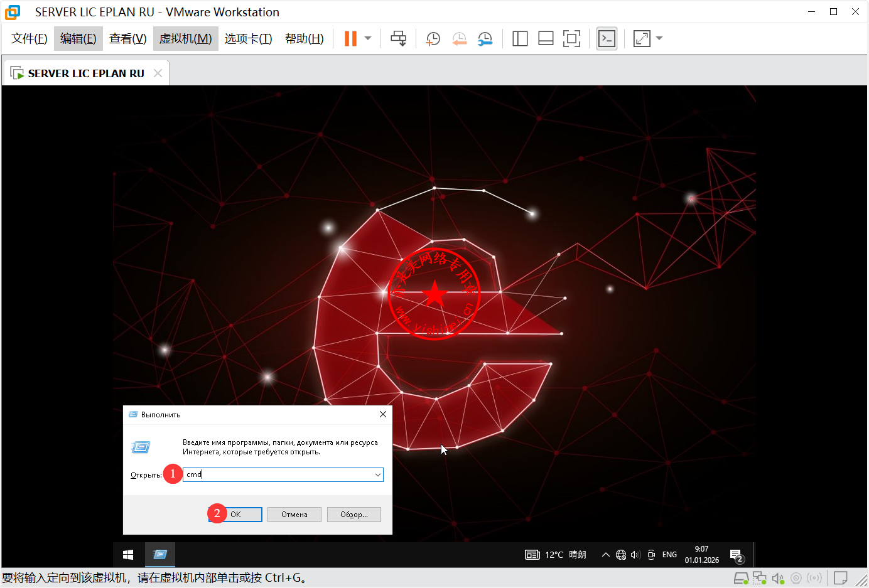Open the Windows Start menu in guest

(128, 555)
